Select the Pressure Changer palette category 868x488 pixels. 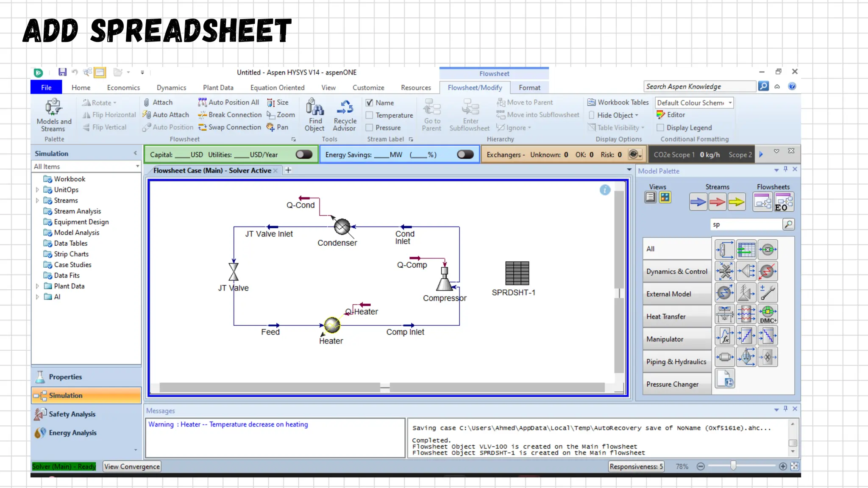[677, 384]
